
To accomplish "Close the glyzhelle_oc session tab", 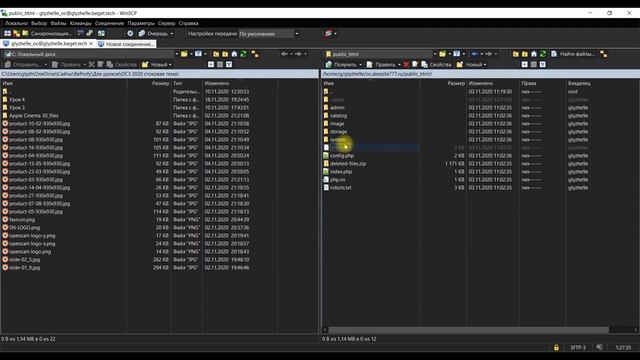I will pos(91,44).
